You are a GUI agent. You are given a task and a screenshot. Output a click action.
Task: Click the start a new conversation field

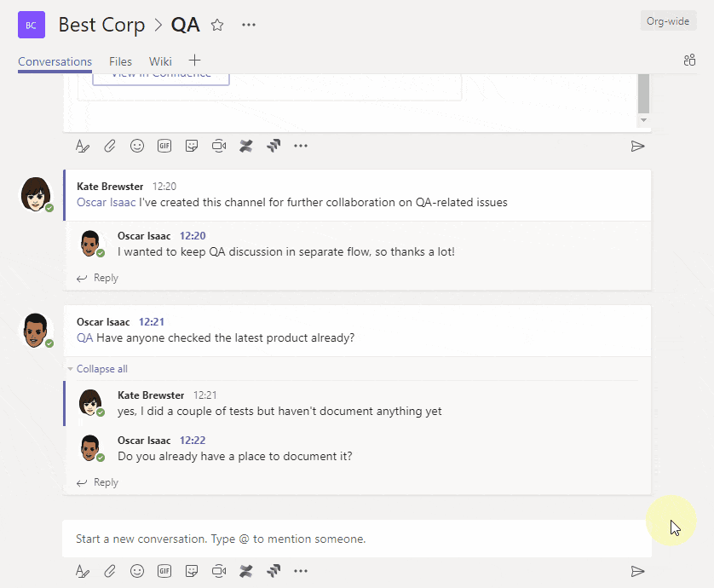tap(356, 539)
